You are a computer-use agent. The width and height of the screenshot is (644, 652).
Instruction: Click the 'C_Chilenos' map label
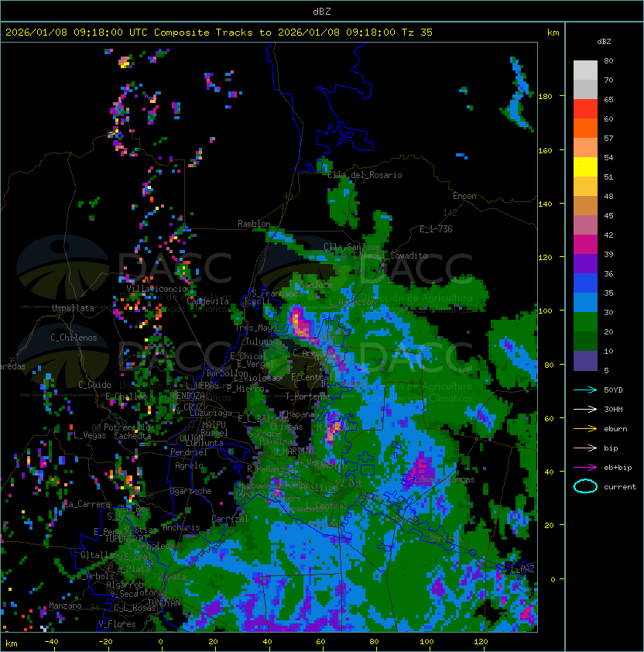click(x=74, y=338)
